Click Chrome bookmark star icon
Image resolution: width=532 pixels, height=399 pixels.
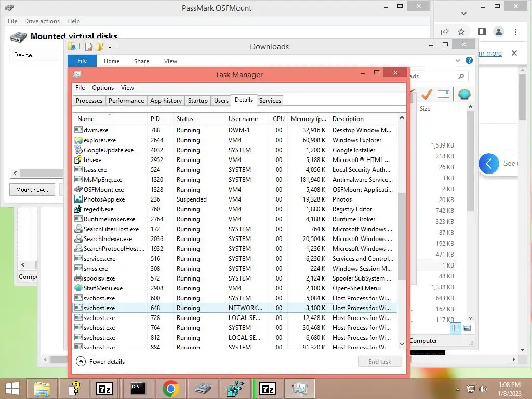(461, 32)
